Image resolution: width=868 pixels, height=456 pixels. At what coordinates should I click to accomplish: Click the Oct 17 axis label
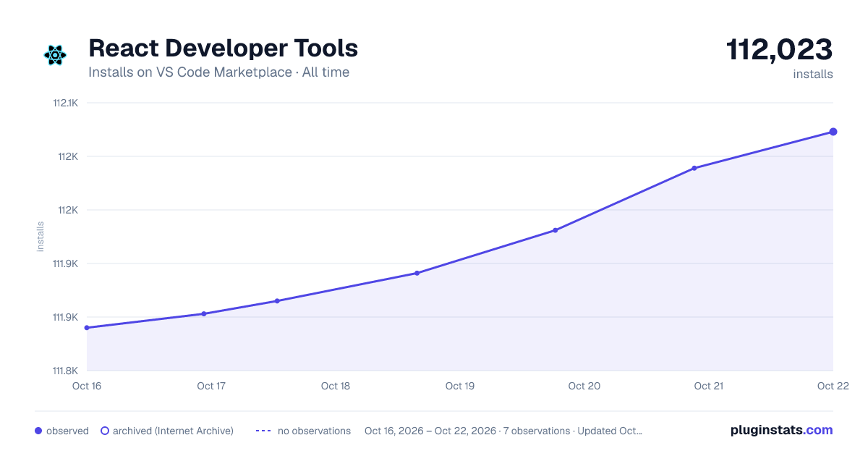point(211,386)
